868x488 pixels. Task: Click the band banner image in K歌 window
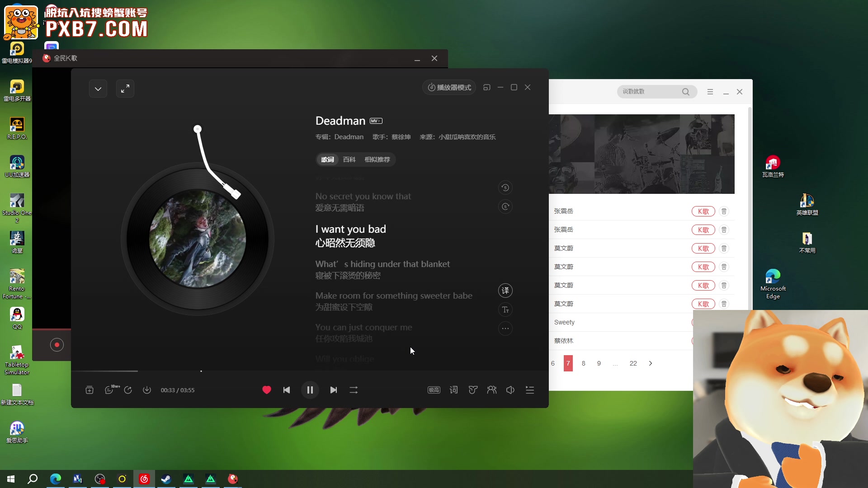click(642, 154)
